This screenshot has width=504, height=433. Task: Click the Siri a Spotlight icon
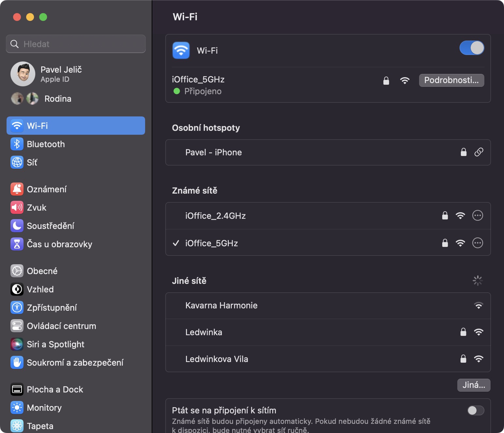(x=17, y=344)
